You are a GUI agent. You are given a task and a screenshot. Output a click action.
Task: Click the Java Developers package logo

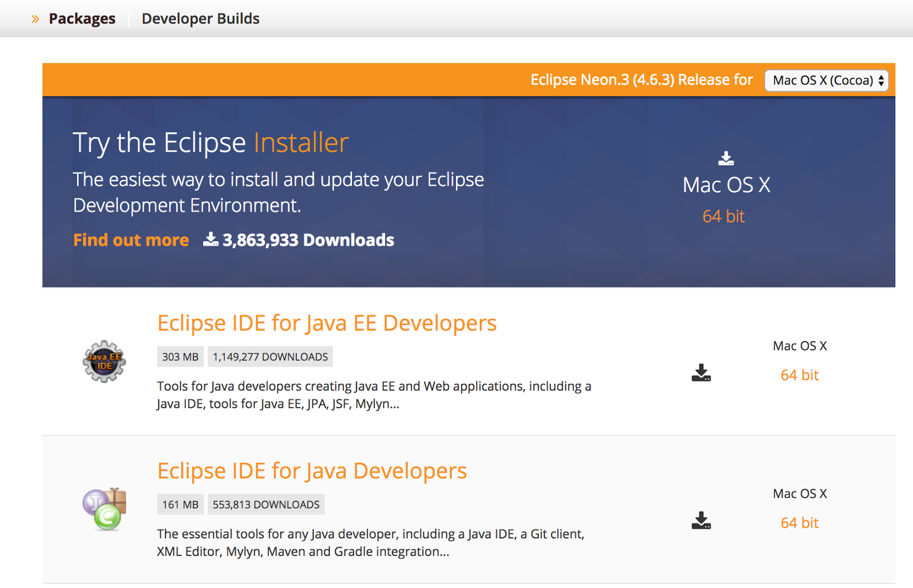click(x=104, y=509)
